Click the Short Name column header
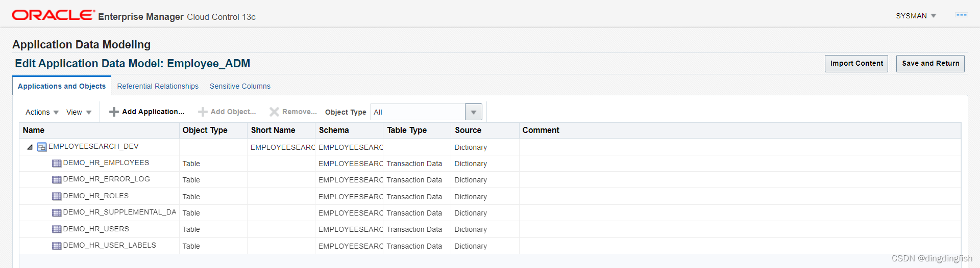Image resolution: width=980 pixels, height=268 pixels. pos(281,130)
